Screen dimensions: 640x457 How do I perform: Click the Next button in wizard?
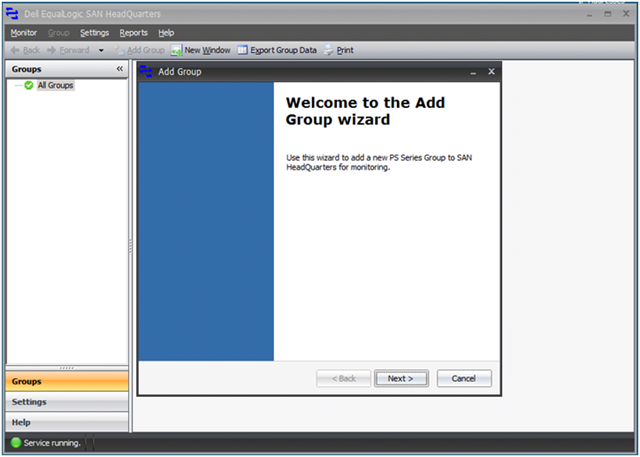pos(401,378)
